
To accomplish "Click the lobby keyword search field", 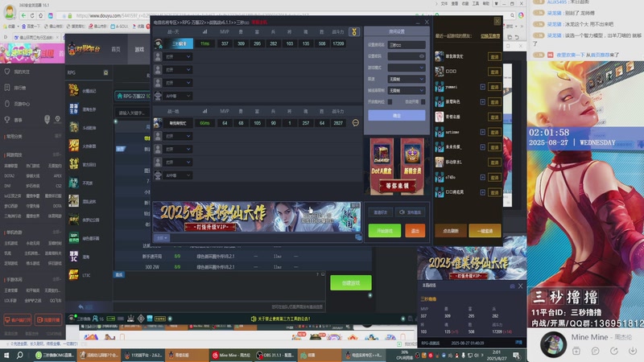I will click(132, 113).
